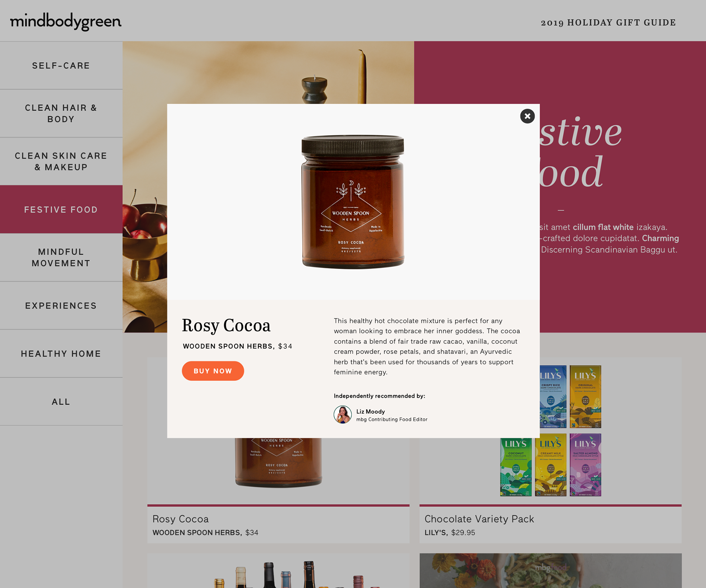This screenshot has width=706, height=588.
Task: Close the Rosy Cocoa product popup
Action: (527, 116)
